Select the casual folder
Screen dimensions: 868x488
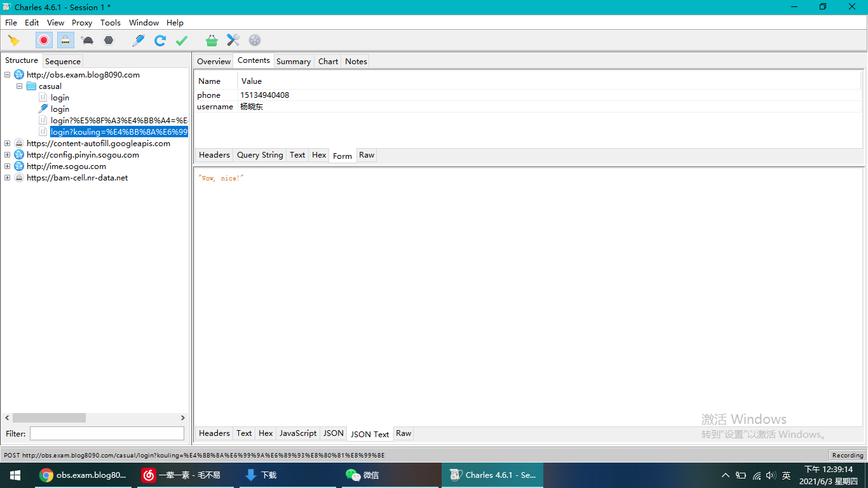50,86
